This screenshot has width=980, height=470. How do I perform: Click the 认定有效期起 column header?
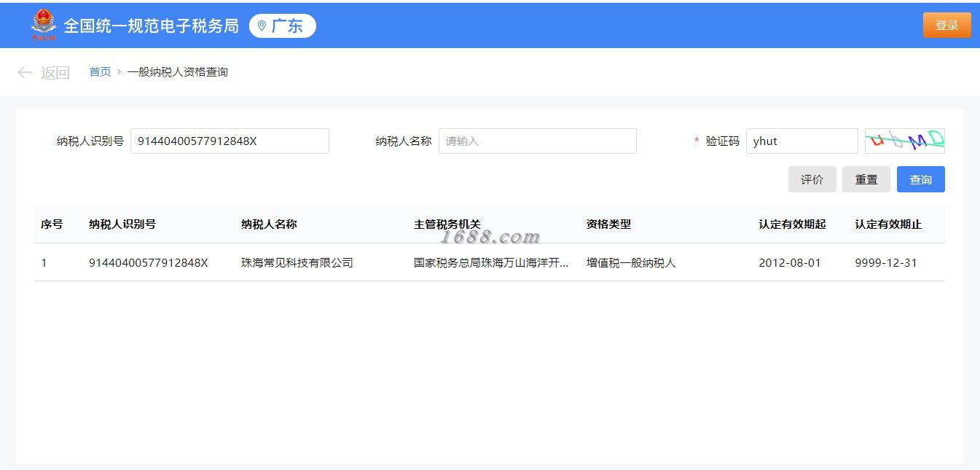(792, 224)
